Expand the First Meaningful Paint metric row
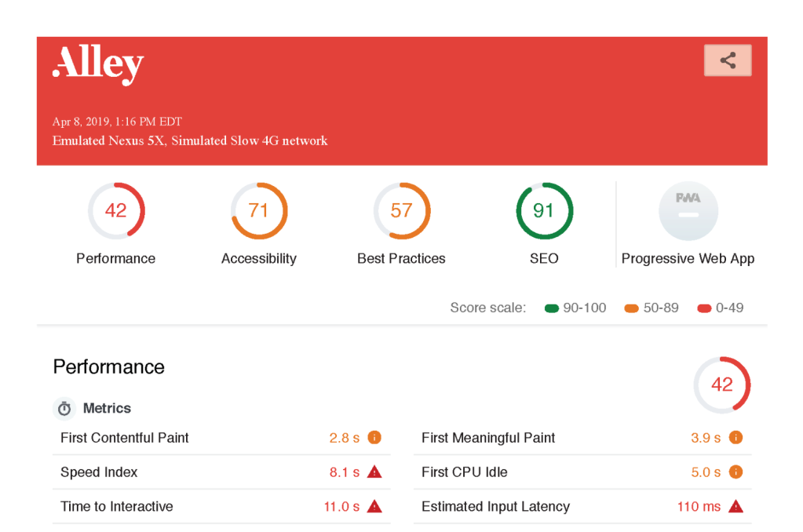This screenshot has height=532, width=803. (x=582, y=438)
